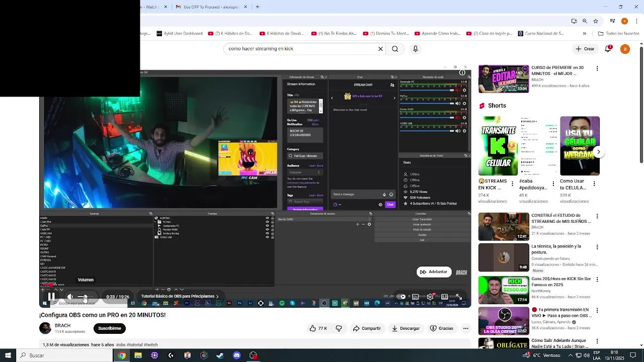This screenshot has height=362, width=644.
Task: Toggle subtitles in the video player
Action: (x=416, y=297)
